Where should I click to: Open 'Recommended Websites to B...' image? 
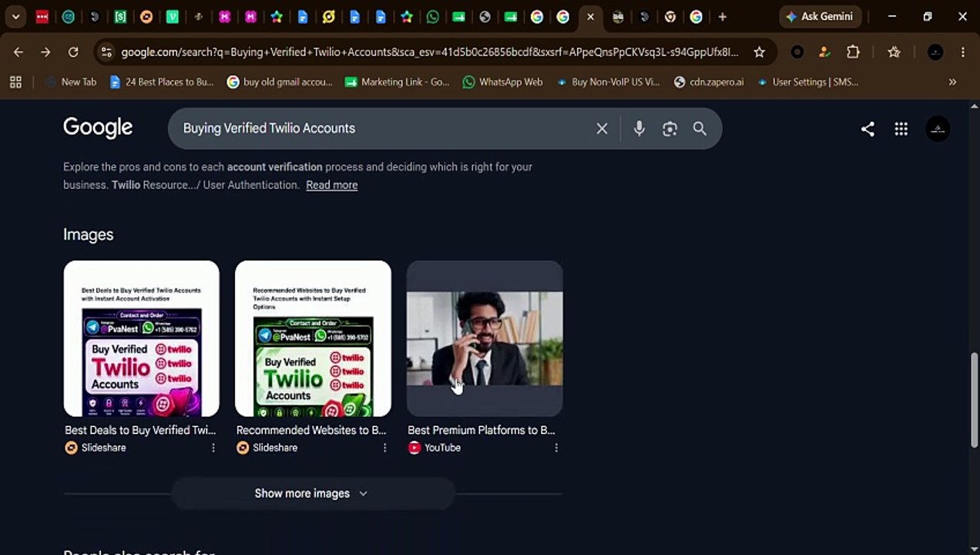click(313, 338)
